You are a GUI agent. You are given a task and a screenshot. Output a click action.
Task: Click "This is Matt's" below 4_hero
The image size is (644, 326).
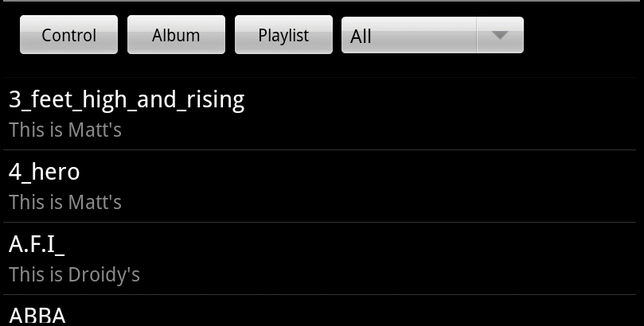point(65,202)
